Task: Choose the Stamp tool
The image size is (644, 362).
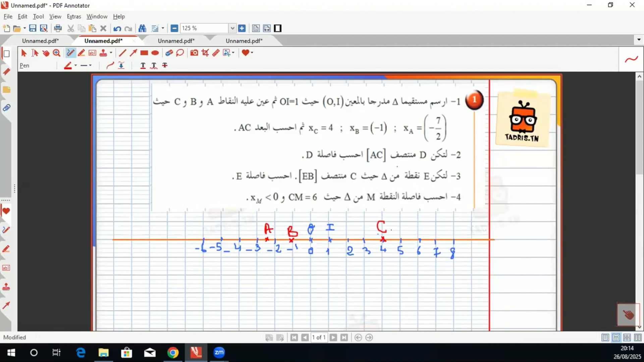Action: (103, 53)
